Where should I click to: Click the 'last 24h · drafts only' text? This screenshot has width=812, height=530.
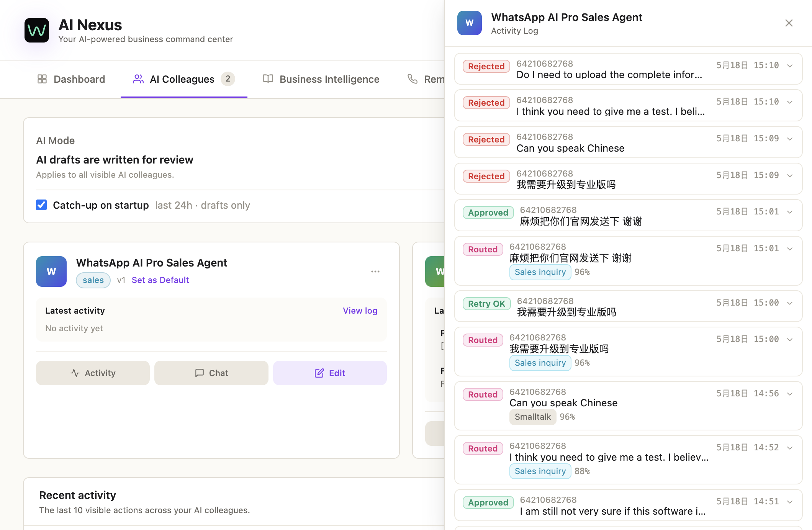203,205
